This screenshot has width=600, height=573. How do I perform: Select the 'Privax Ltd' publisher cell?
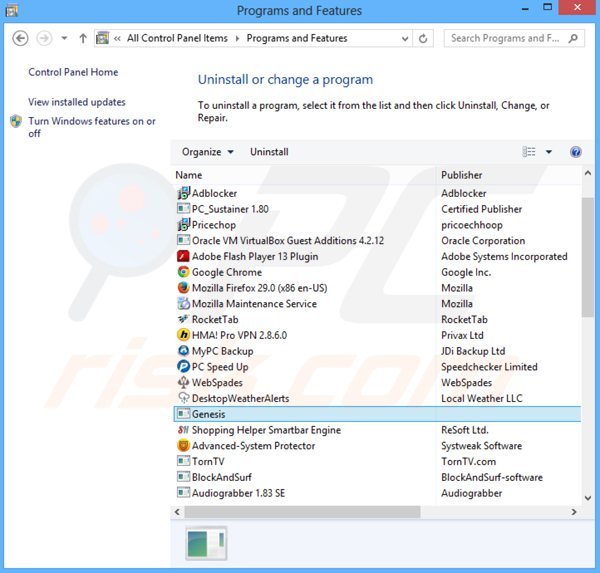coord(462,335)
